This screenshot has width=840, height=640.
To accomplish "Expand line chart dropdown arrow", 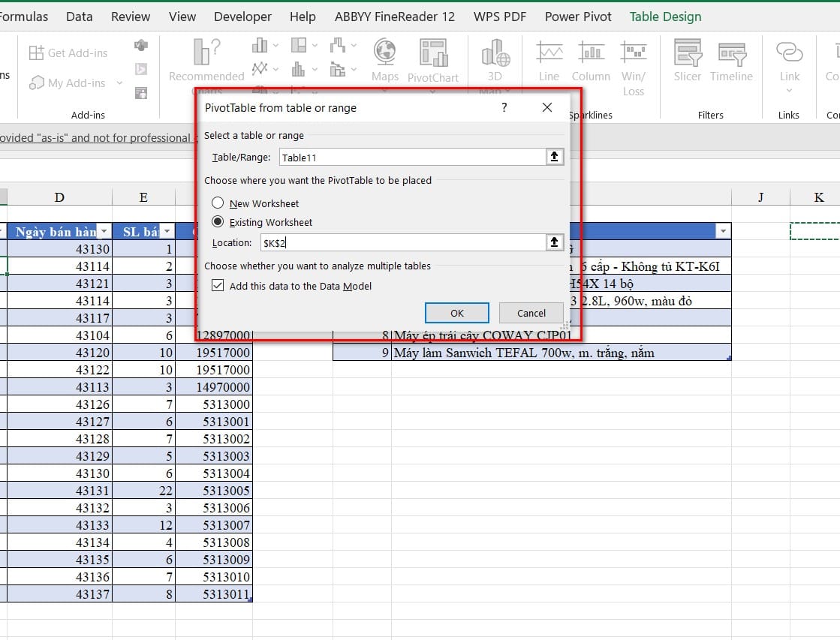I will pyautogui.click(x=275, y=68).
